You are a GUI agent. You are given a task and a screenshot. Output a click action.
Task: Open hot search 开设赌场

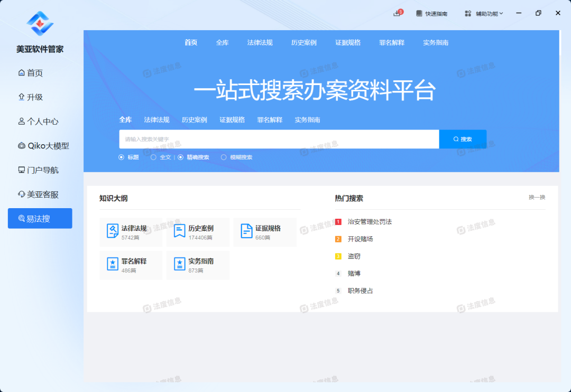click(360, 239)
